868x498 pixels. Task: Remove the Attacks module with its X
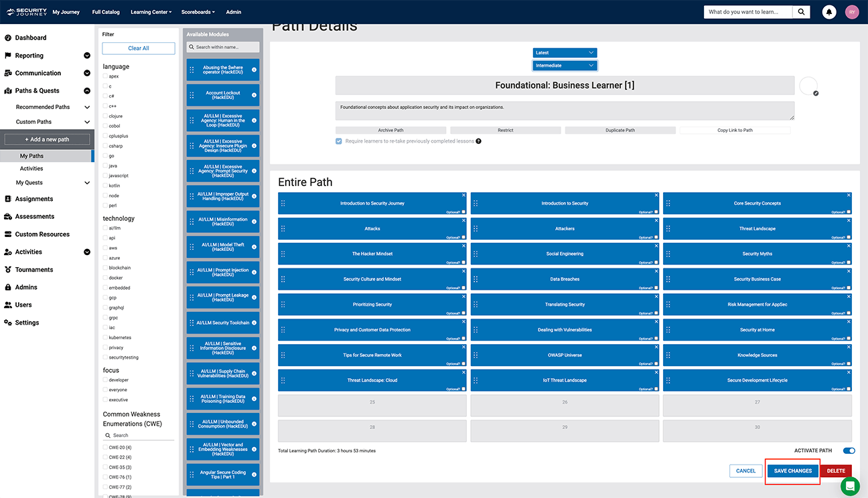[x=464, y=221]
